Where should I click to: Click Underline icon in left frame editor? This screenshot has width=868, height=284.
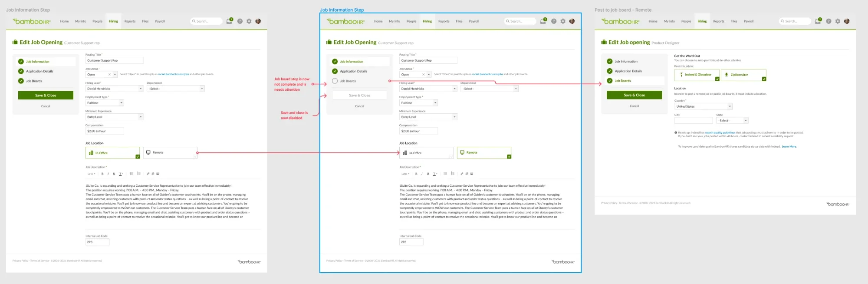click(114, 174)
